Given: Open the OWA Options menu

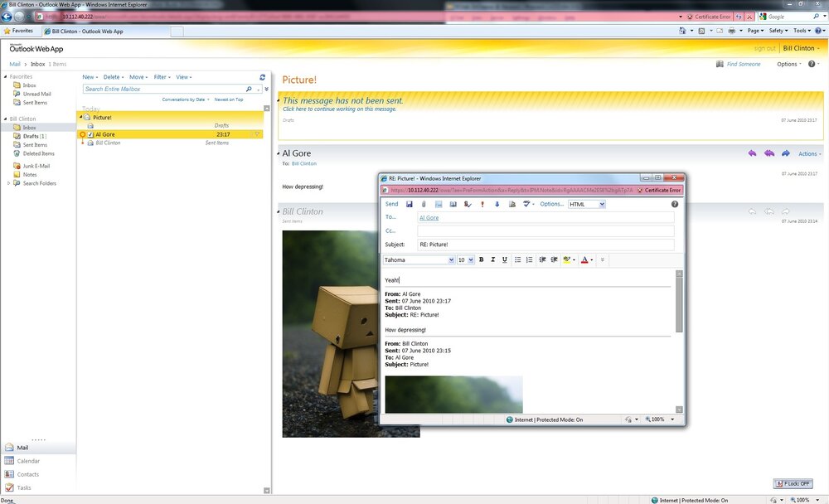Looking at the screenshot, I should coord(789,64).
